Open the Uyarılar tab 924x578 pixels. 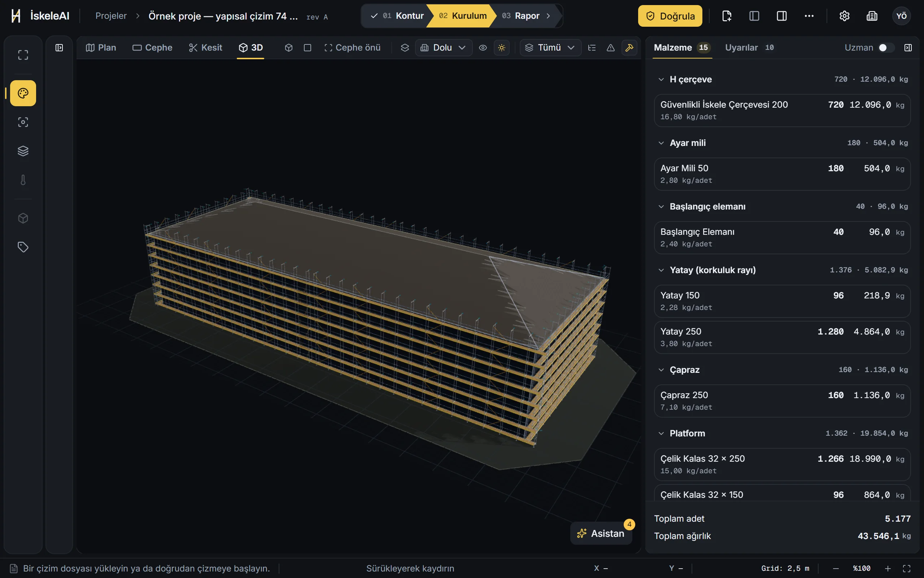pos(750,48)
